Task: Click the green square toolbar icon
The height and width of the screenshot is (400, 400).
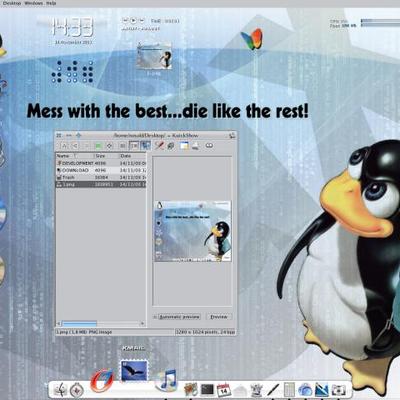Action: click(x=98, y=146)
